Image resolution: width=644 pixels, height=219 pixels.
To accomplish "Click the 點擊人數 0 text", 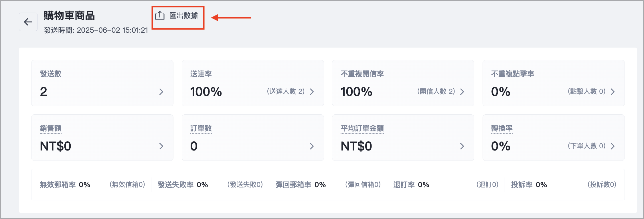I will point(586,91).
